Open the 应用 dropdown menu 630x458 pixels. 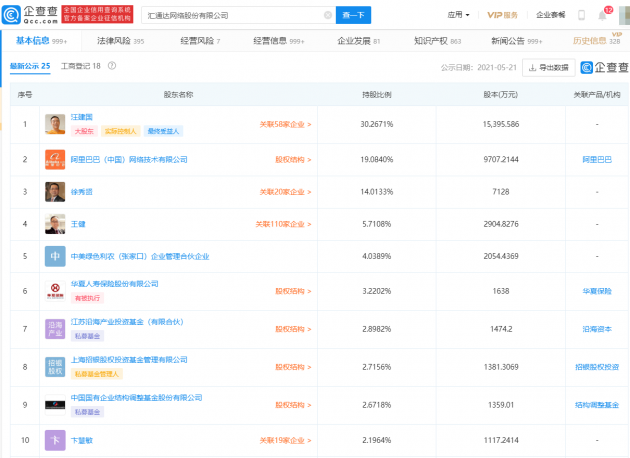pos(458,15)
